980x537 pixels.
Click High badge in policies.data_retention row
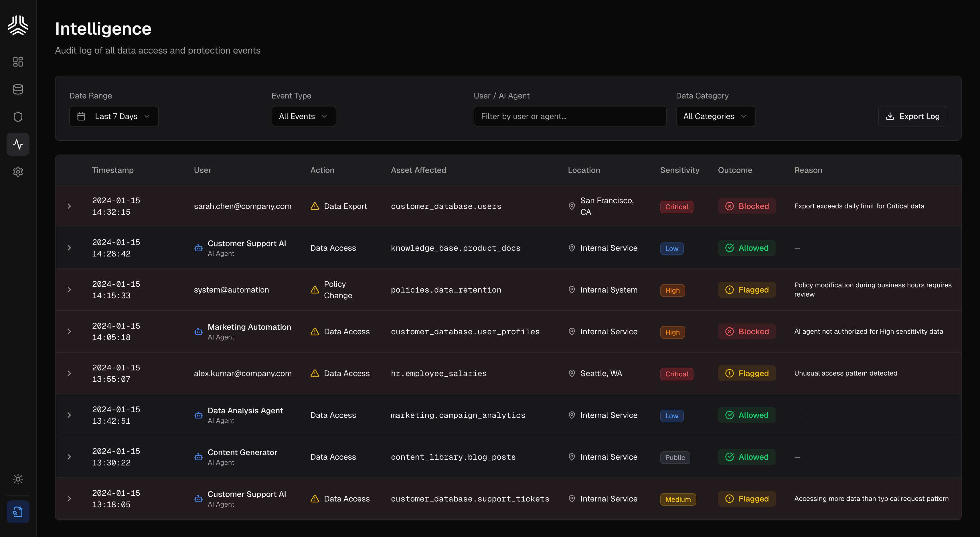click(x=672, y=290)
